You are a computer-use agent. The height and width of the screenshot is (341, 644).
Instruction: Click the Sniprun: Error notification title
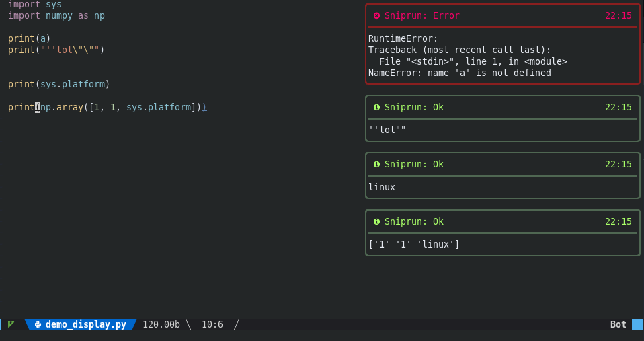[421, 15]
